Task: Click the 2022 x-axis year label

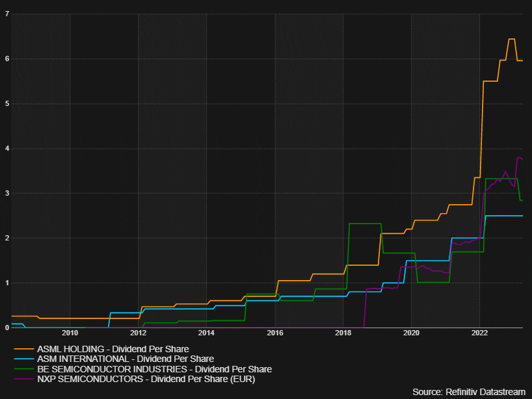Action: tap(479, 333)
